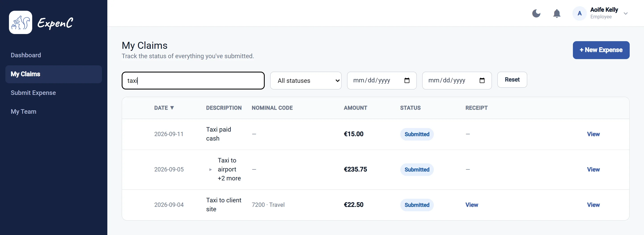View the Taxi to airport claim

pos(593,169)
